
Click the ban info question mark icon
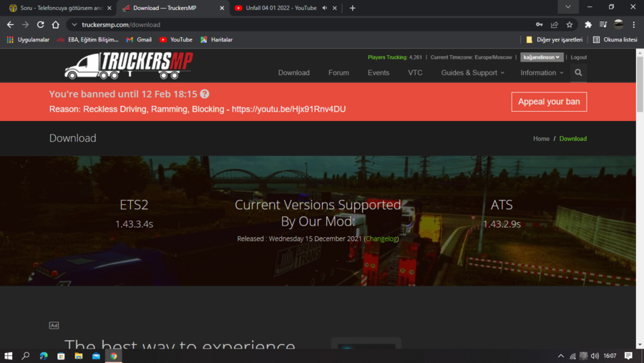tap(205, 94)
